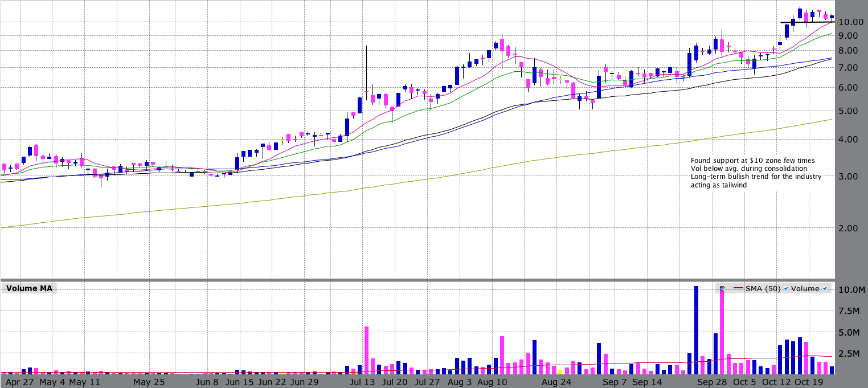Click the settings icon in volume legend

pyautogui.click(x=722, y=289)
